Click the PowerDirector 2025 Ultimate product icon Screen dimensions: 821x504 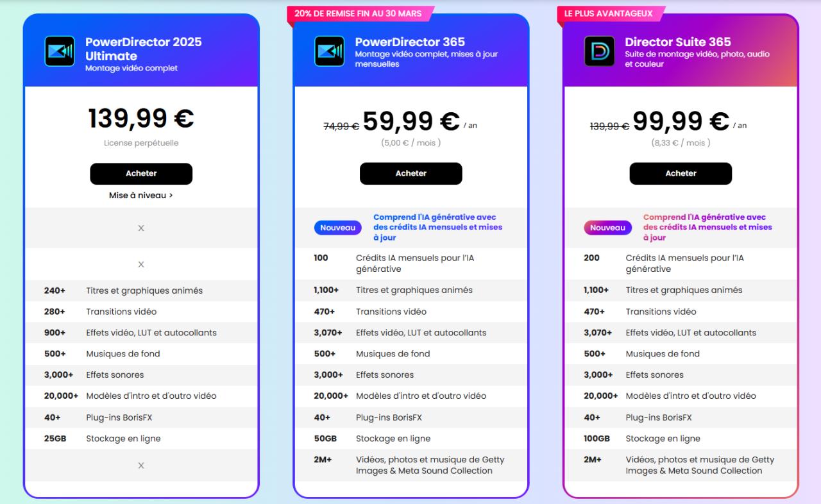60,51
